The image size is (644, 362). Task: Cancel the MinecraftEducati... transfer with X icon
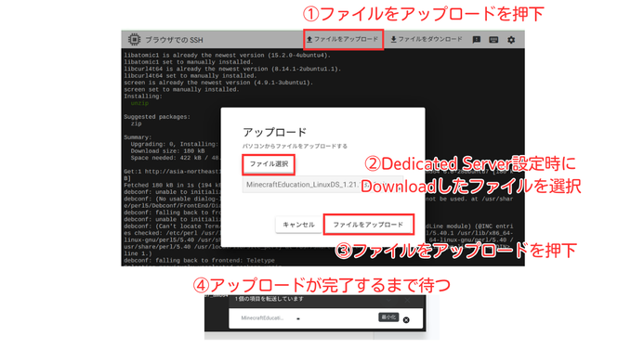click(x=406, y=319)
